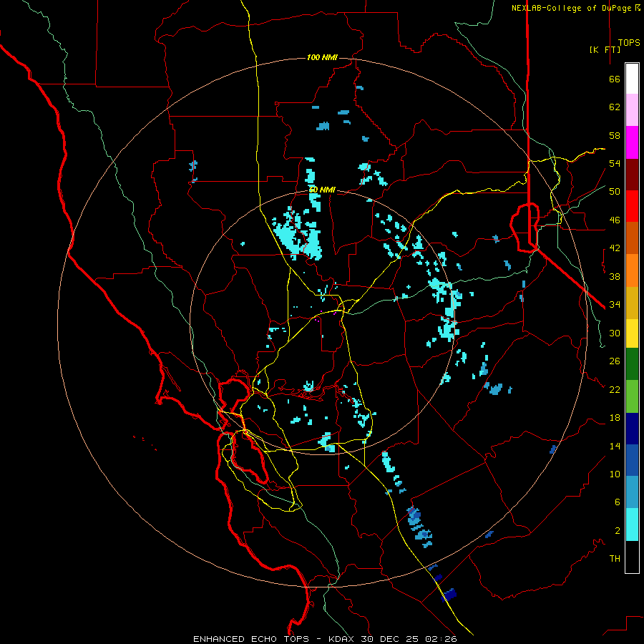Click the gold legend swatch

click(632, 302)
